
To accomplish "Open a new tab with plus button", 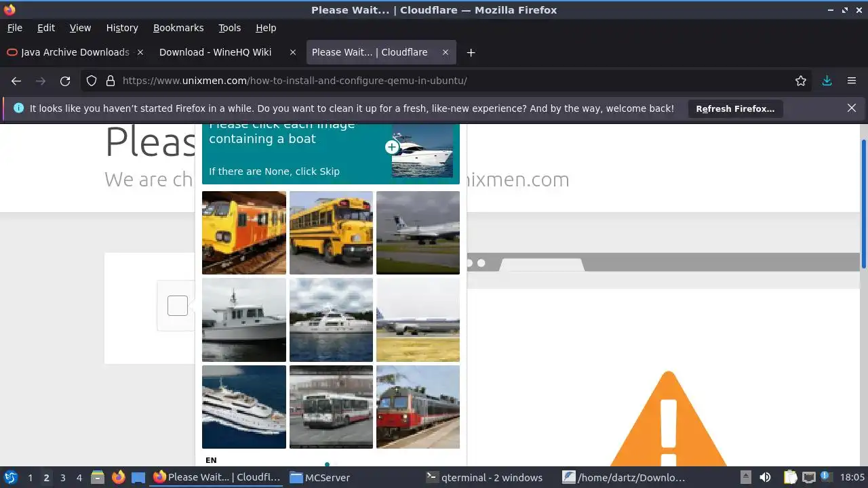I will (x=471, y=52).
